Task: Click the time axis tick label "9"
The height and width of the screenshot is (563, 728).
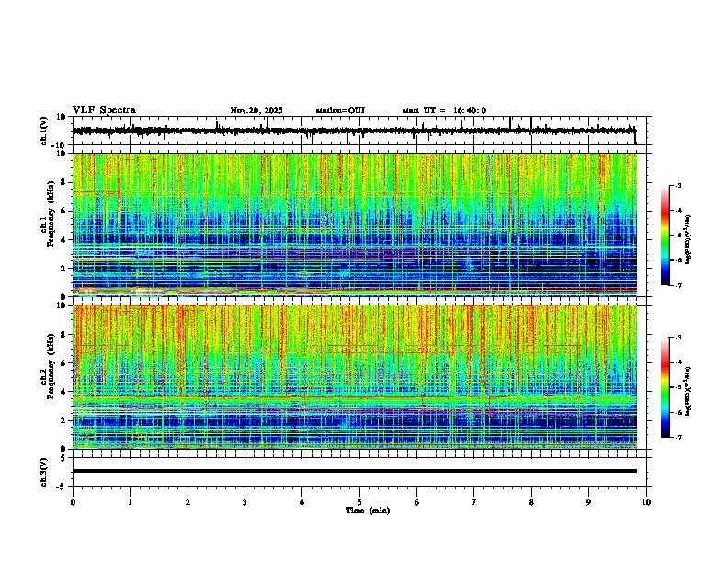Action: (588, 502)
